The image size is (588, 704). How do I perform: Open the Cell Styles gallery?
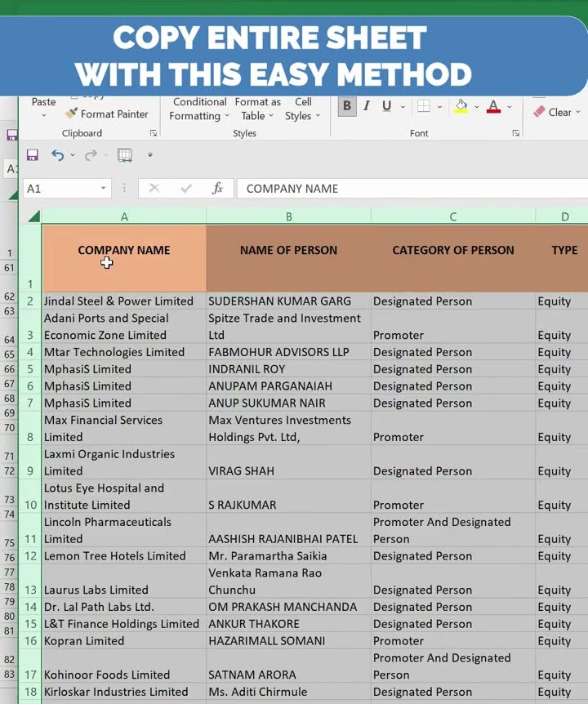303,109
